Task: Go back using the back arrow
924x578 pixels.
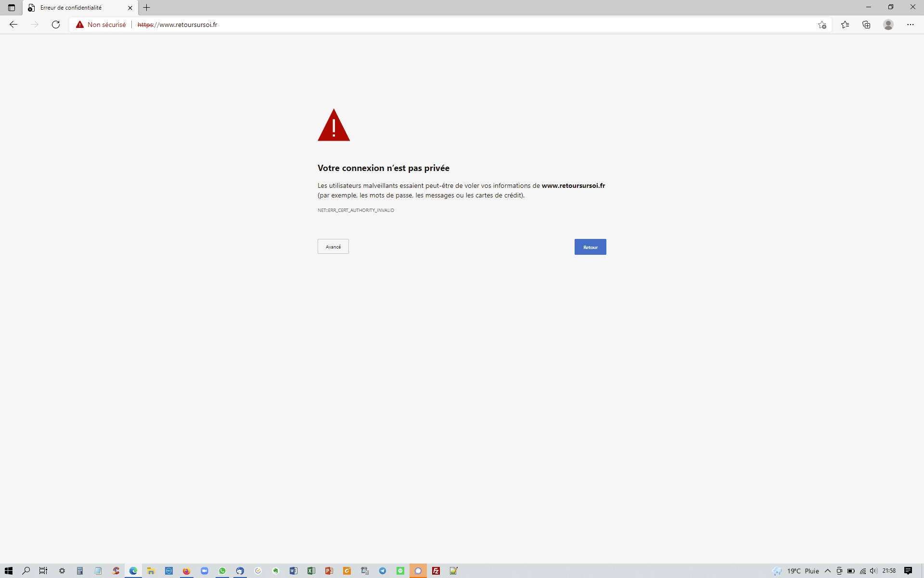Action: [x=13, y=25]
